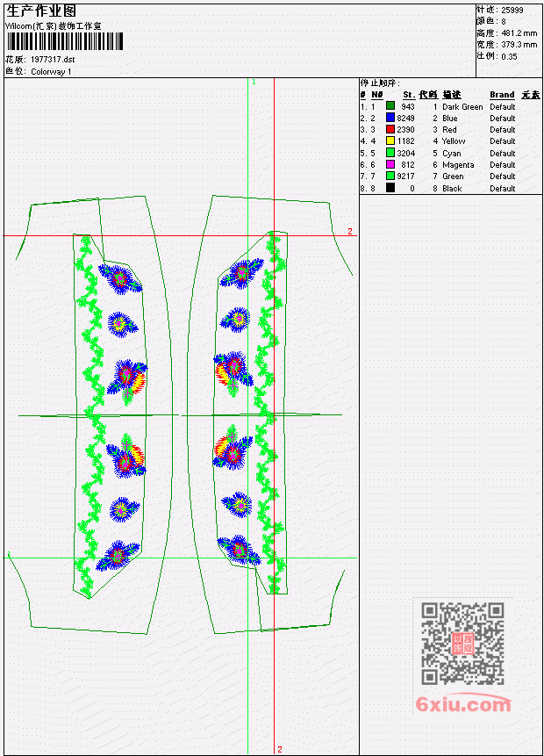The image size is (544, 756).
Task: Click the width value '379.3 mm'
Action: pos(519,45)
